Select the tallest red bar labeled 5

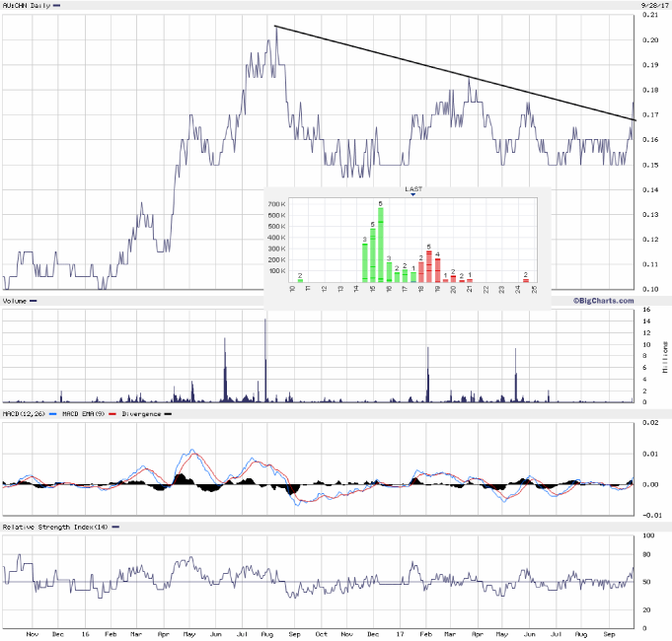tap(428, 266)
